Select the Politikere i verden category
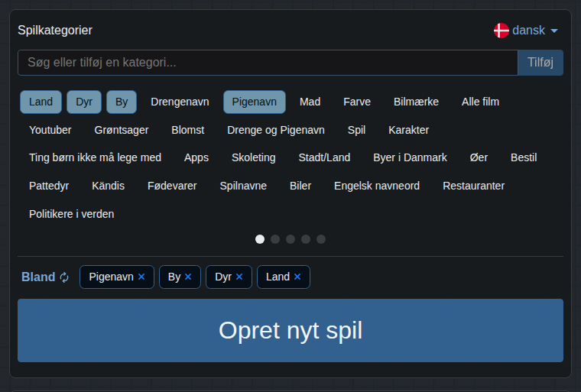 click(72, 214)
